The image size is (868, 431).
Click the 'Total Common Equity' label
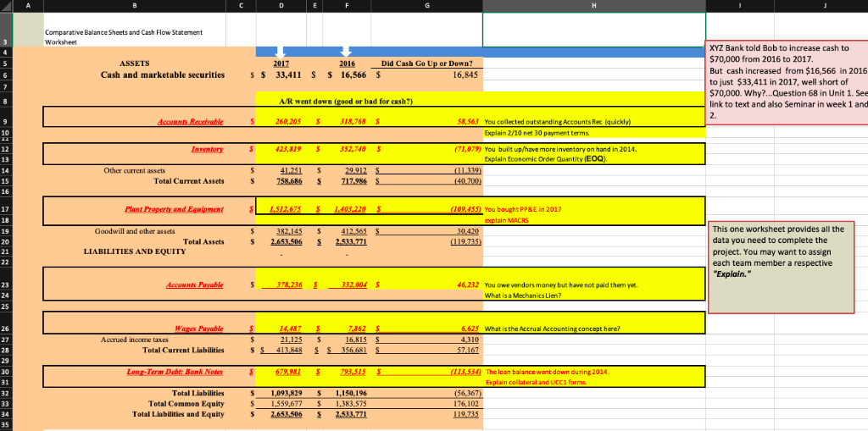point(186,404)
